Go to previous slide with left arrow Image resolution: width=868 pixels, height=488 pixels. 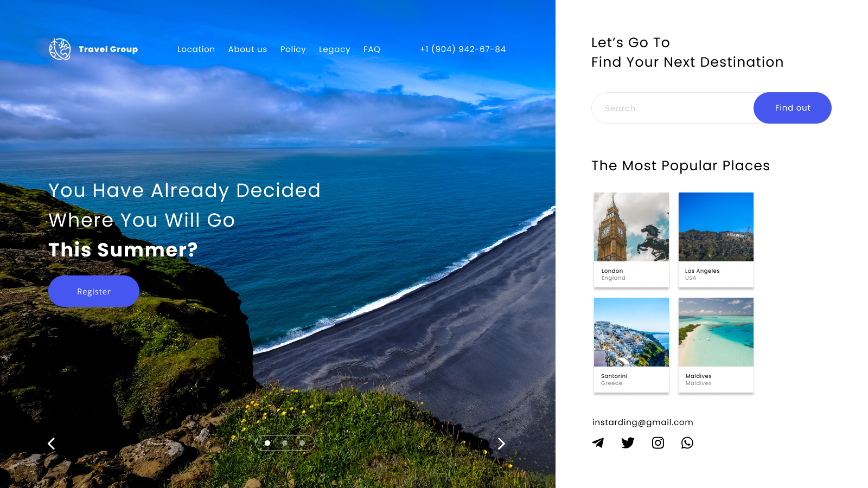(x=52, y=444)
